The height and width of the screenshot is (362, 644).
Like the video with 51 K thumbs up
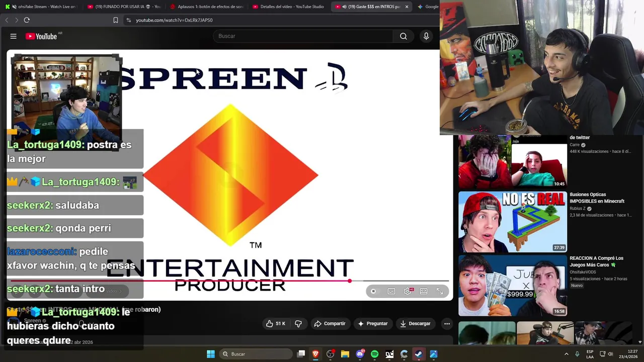pos(276,324)
